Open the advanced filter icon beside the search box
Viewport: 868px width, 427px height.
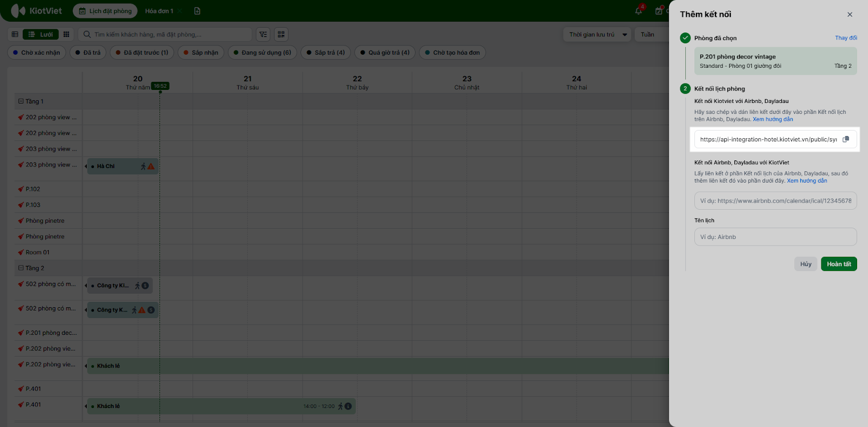coord(263,35)
